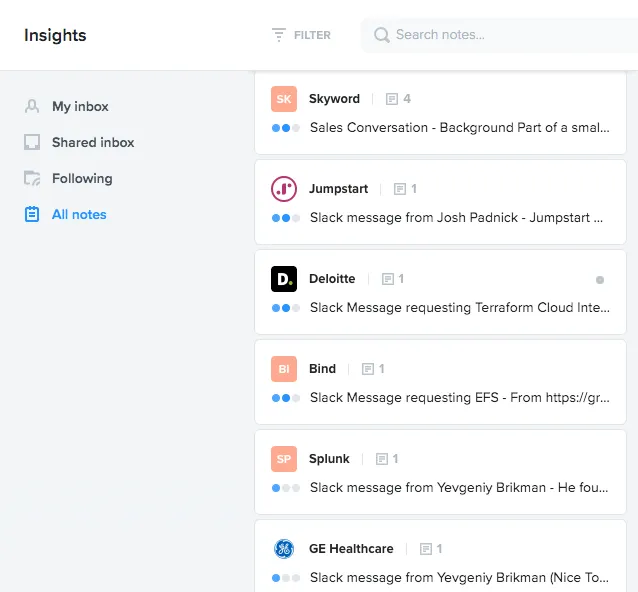638x592 pixels.
Task: Click the importance dots on Jumpstart note
Action: pyautogui.click(x=286, y=218)
